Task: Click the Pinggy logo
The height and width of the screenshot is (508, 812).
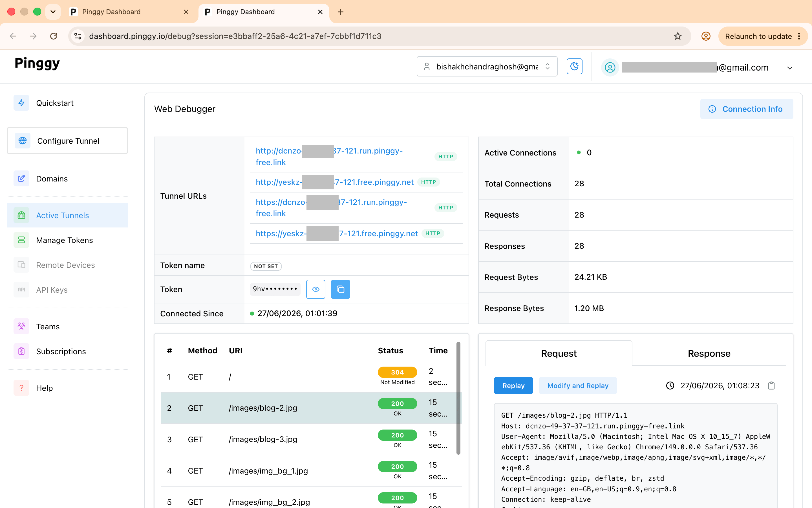Action: (x=37, y=63)
